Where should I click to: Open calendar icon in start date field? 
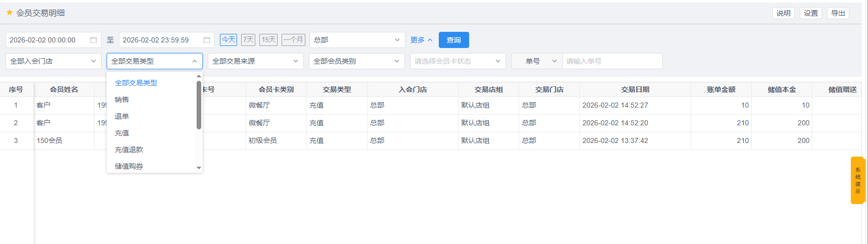[x=94, y=40]
